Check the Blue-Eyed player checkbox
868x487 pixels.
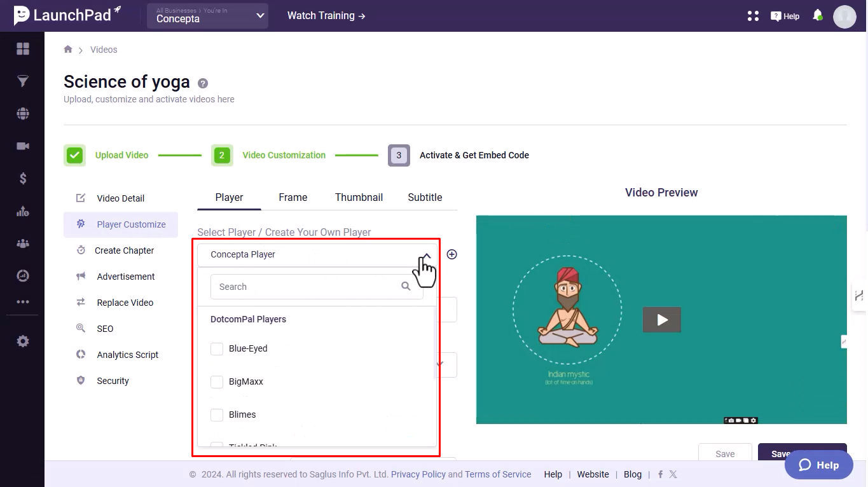point(217,348)
